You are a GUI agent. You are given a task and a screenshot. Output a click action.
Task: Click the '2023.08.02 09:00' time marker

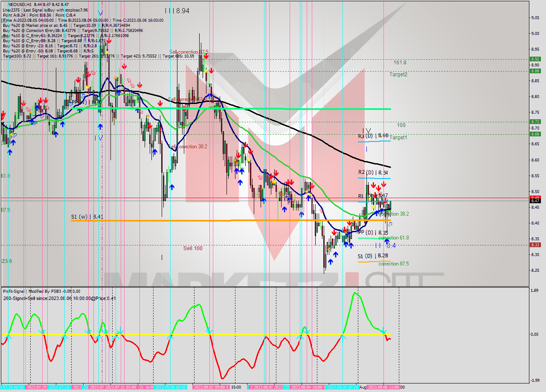tap(211, 387)
